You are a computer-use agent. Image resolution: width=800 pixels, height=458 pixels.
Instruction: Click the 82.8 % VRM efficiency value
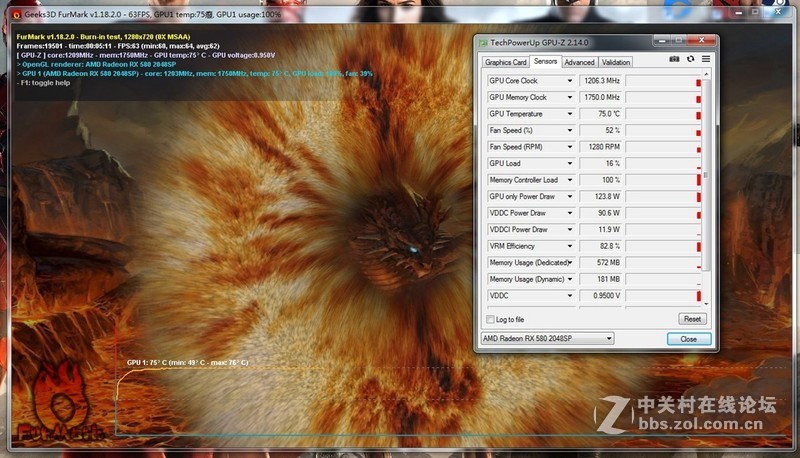pyautogui.click(x=601, y=246)
